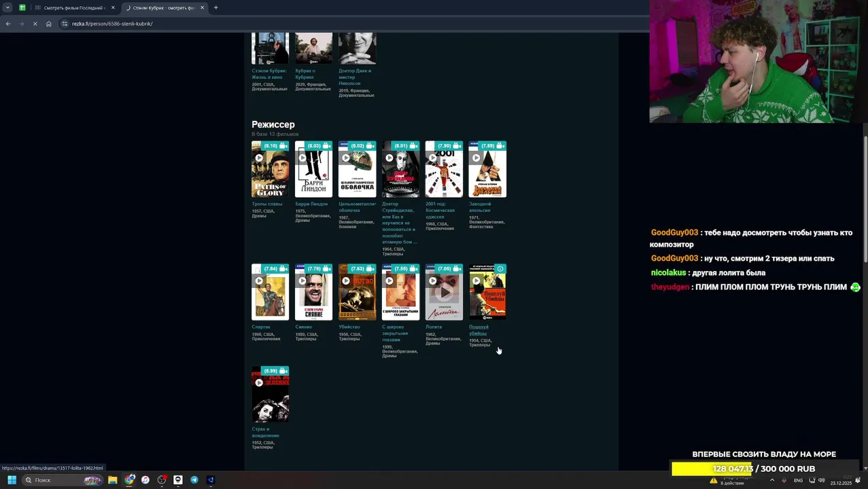Open Лолита film link
Screen dimensions: 868x489
(x=434, y=327)
